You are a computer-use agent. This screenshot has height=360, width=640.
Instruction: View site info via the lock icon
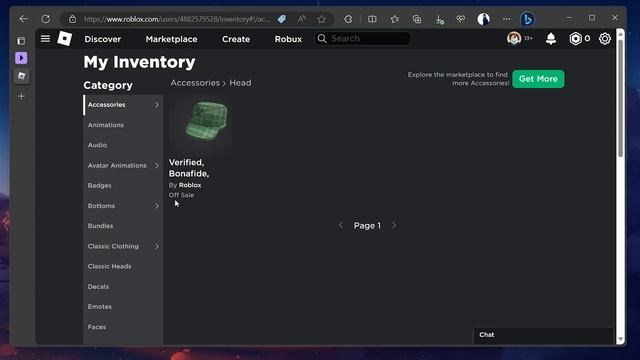coord(72,19)
